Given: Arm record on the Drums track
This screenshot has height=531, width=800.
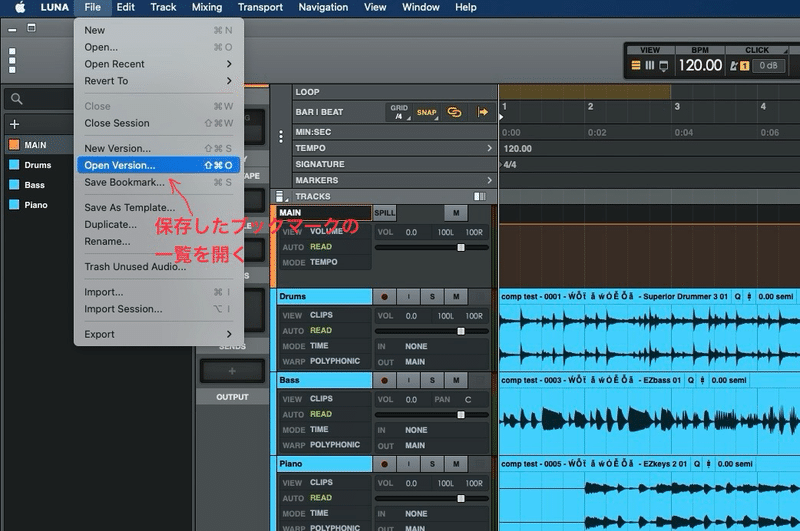Looking at the screenshot, I should (384, 296).
